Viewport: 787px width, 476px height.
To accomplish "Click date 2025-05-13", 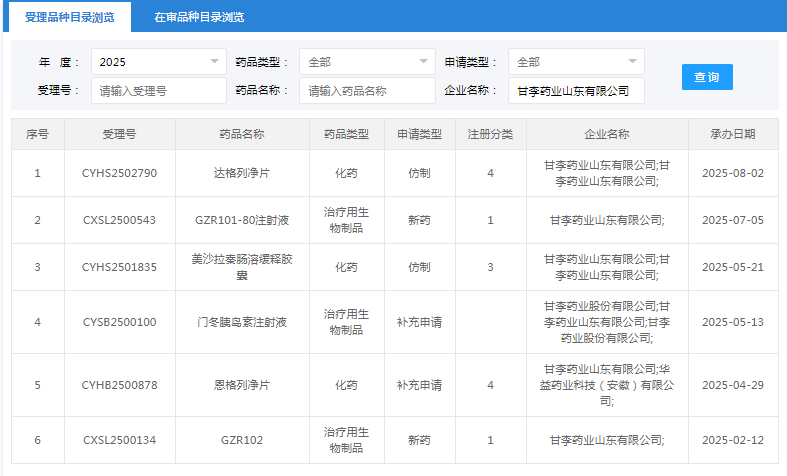I will 733,322.
